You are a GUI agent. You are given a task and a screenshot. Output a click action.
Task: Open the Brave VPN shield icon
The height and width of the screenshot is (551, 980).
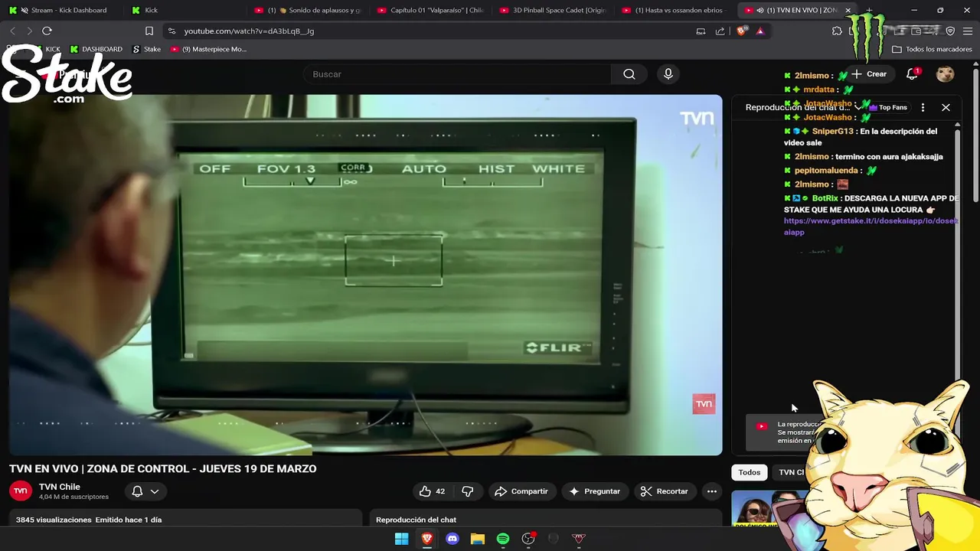[x=950, y=31]
